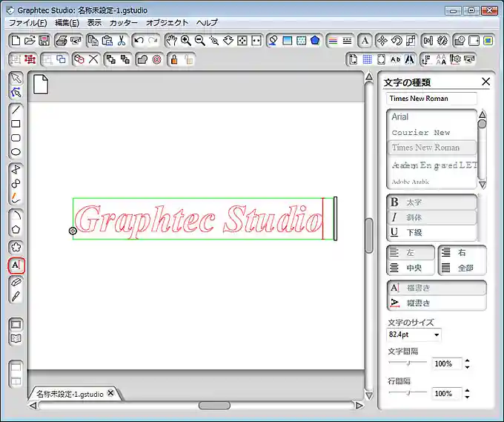Image resolution: width=504 pixels, height=422 pixels.
Task: Toggle Underline 下線 formatting
Action: pyautogui.click(x=432, y=232)
